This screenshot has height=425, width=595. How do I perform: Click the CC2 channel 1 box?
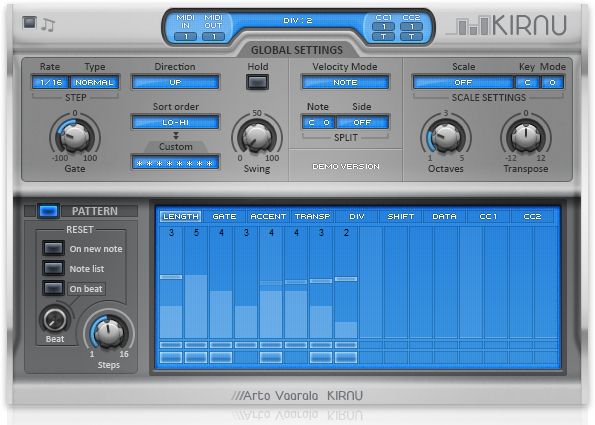[x=411, y=27]
